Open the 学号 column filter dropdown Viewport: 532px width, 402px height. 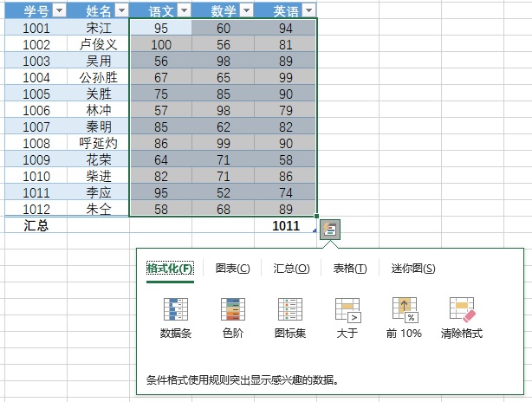(x=60, y=11)
